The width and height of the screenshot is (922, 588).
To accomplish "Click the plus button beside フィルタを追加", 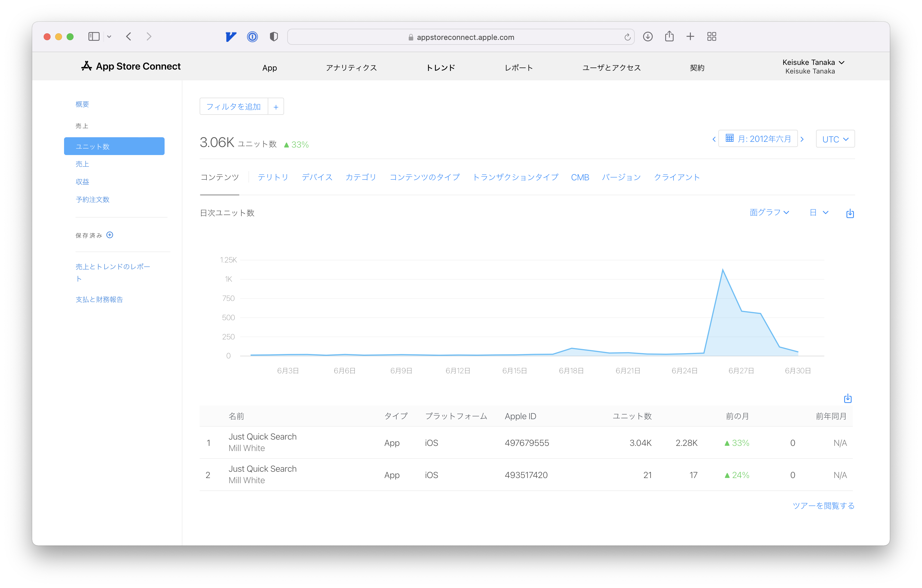I will [276, 107].
